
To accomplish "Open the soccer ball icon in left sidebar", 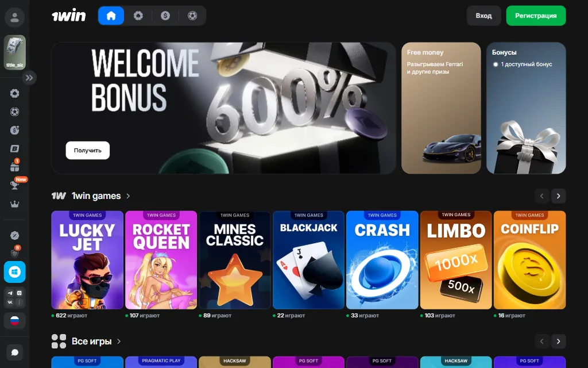I will 14,112.
